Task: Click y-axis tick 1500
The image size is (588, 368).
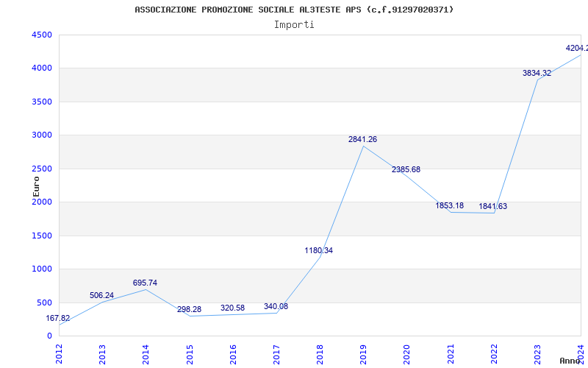Action: tap(42, 236)
